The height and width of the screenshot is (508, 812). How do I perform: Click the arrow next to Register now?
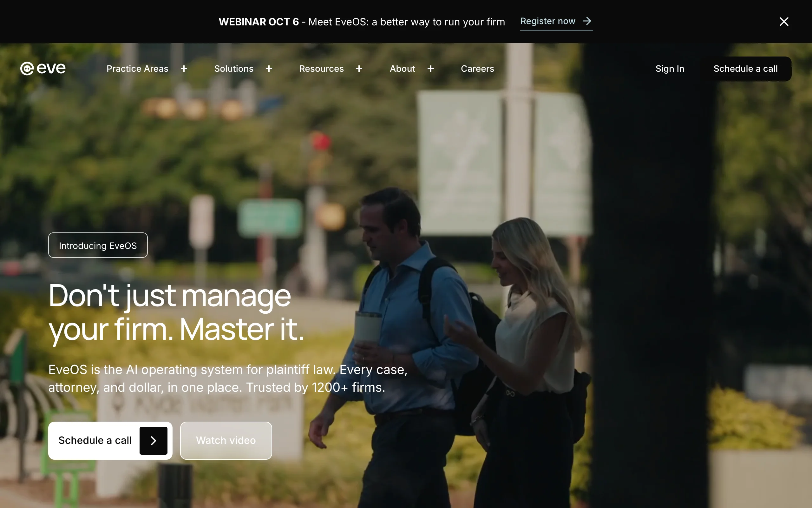[x=587, y=21]
